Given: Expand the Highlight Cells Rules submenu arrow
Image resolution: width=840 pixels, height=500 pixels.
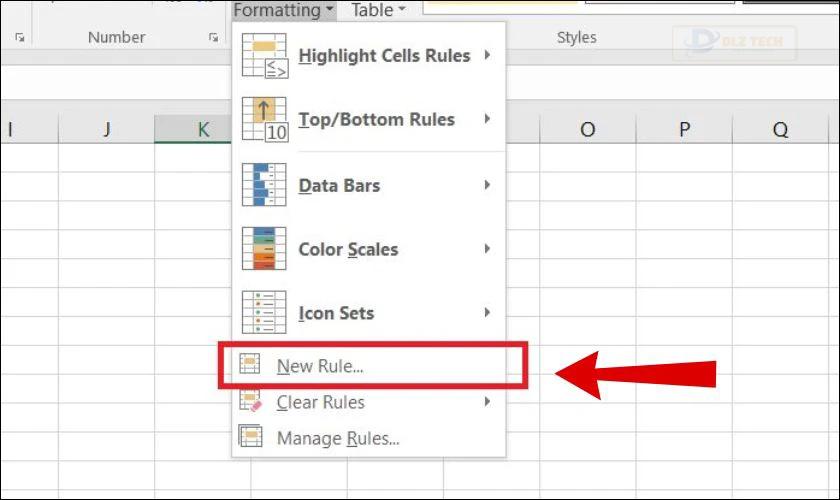Looking at the screenshot, I should (x=487, y=55).
